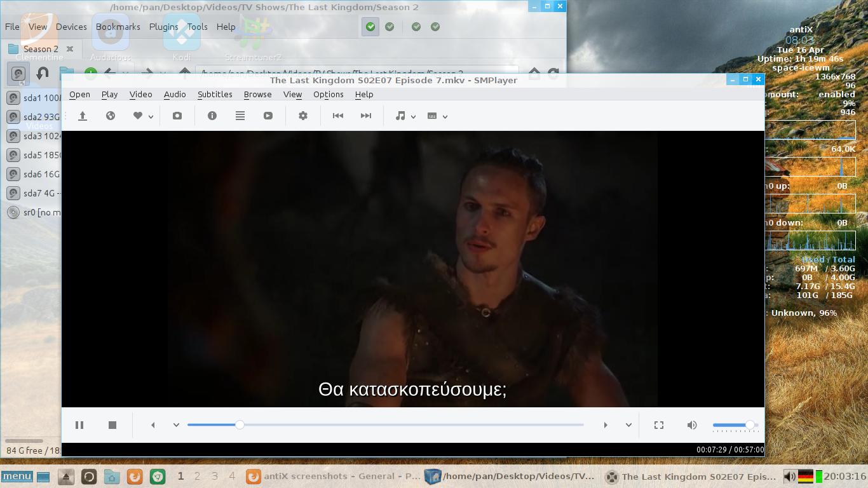Viewport: 868px width, 488px height.
Task: Click the eject icon on the taskbar
Action: tap(66, 477)
